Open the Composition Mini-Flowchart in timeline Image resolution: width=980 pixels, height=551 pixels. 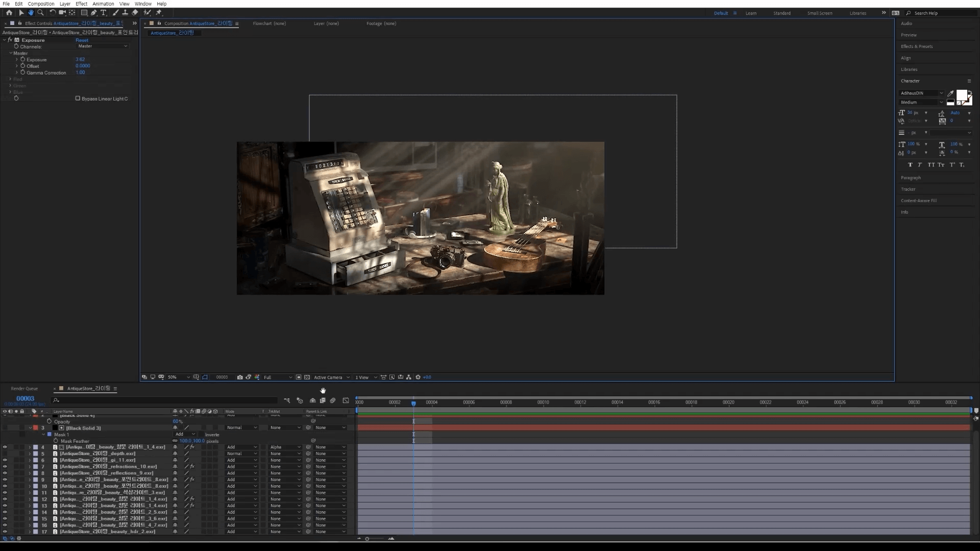(x=287, y=401)
